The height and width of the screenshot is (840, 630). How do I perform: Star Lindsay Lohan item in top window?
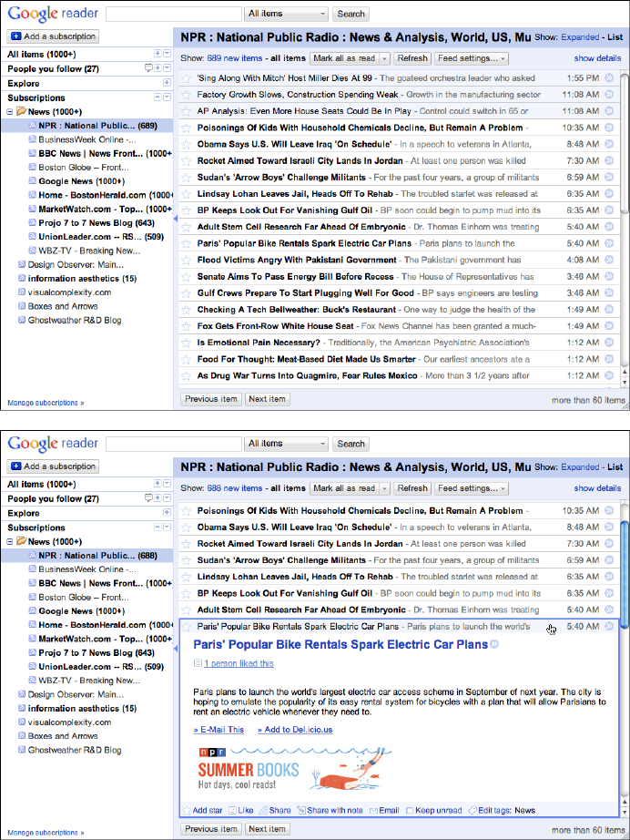tap(186, 194)
